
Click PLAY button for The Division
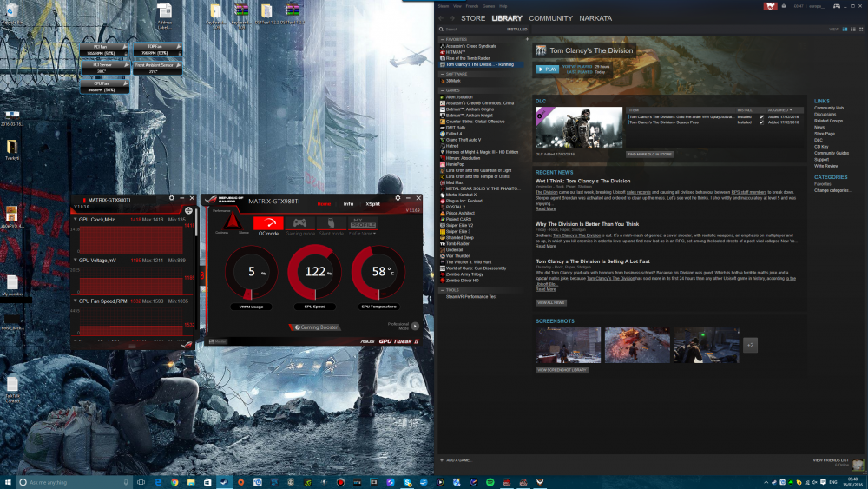point(547,69)
